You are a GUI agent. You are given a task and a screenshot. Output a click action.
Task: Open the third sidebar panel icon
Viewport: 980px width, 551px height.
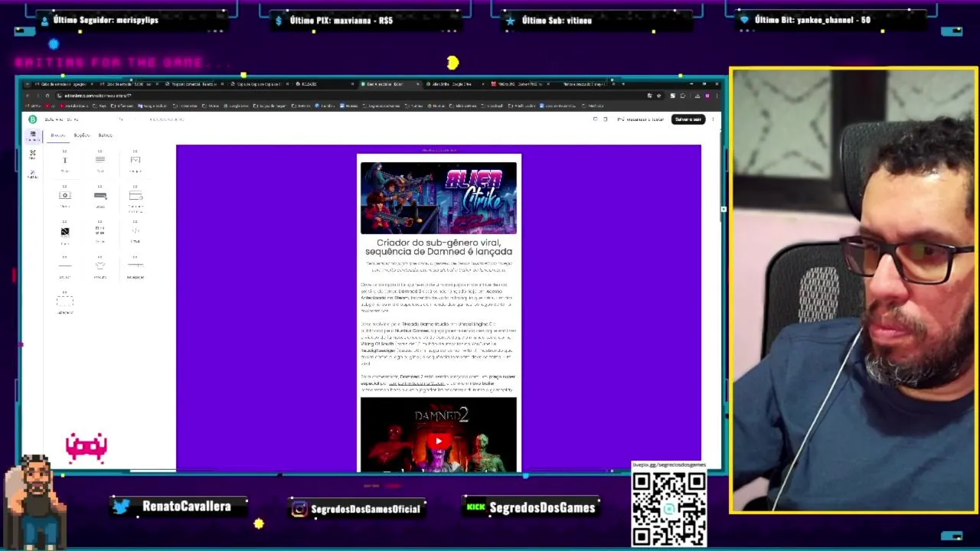33,174
